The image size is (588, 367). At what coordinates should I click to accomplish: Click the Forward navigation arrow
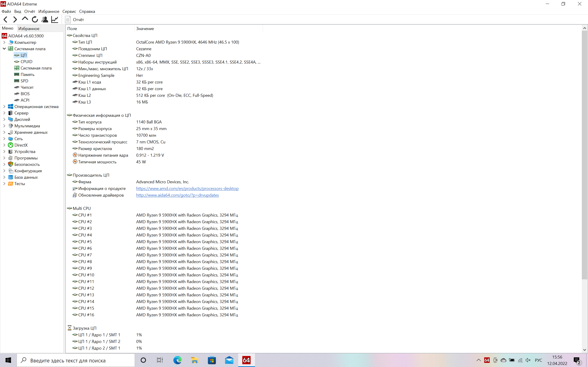coord(15,19)
